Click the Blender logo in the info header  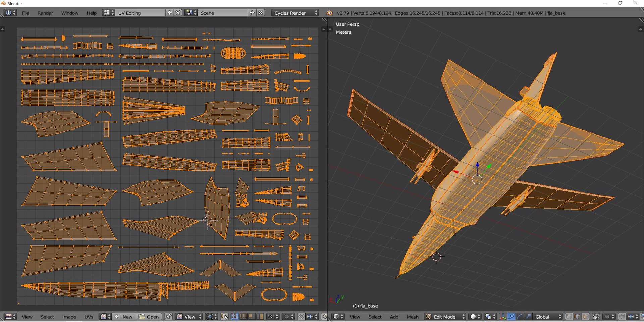(330, 13)
